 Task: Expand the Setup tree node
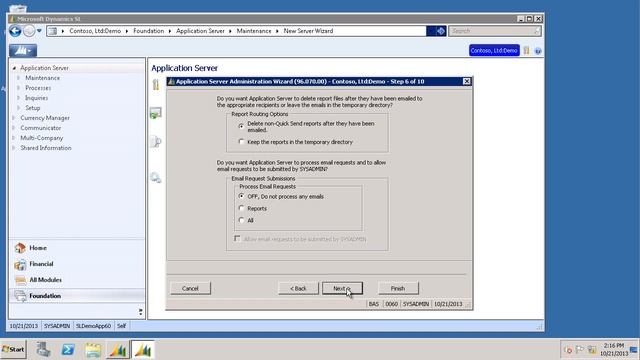pyautogui.click(x=18, y=108)
